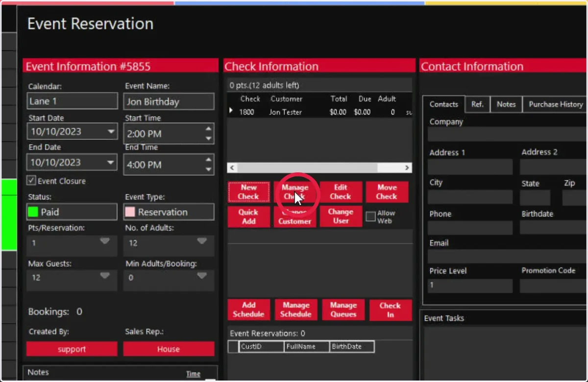This screenshot has height=382, width=588.
Task: Click the Start Date value 10/10/2023
Action: tap(56, 131)
